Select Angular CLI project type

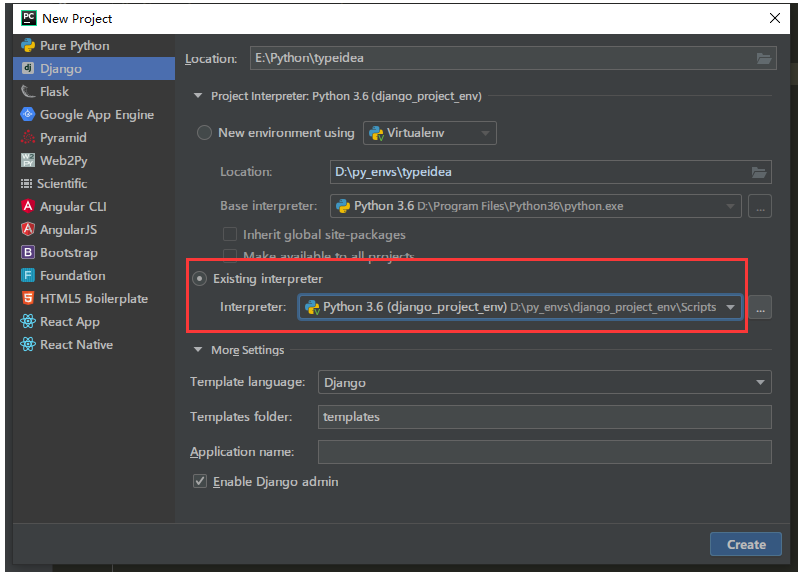(x=94, y=206)
